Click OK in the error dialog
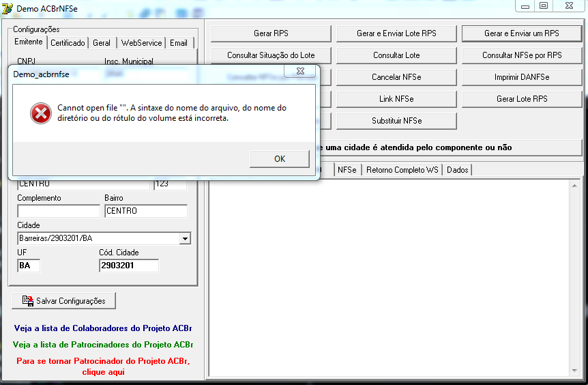Viewport: 588px width, 385px height. coord(280,159)
